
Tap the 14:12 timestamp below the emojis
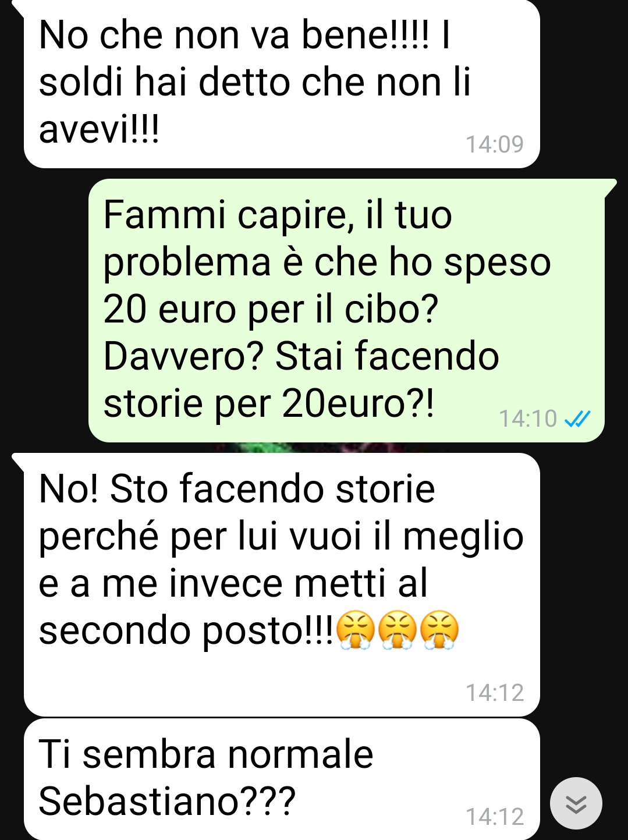coord(495,693)
